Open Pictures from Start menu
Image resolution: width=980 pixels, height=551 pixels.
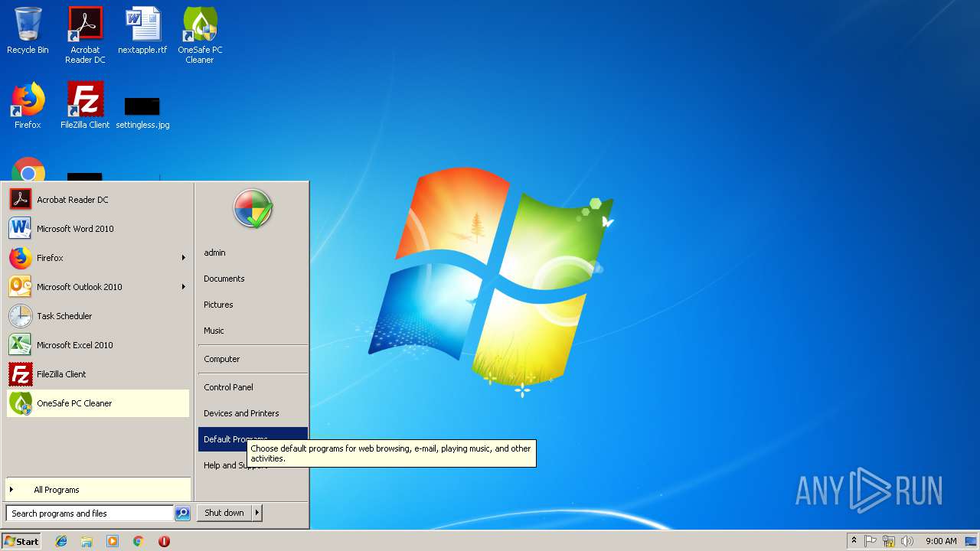[253, 305]
